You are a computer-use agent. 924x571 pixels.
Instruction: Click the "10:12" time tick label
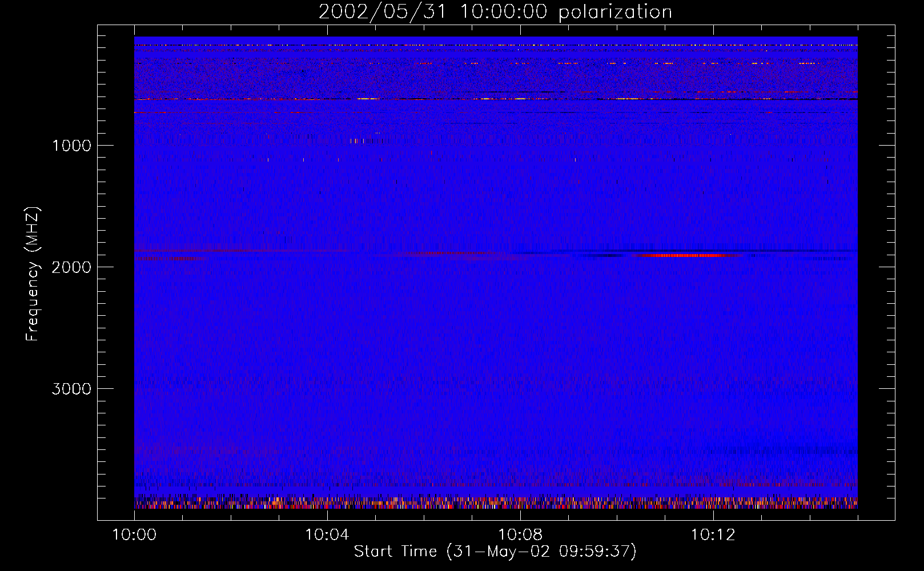(x=713, y=535)
